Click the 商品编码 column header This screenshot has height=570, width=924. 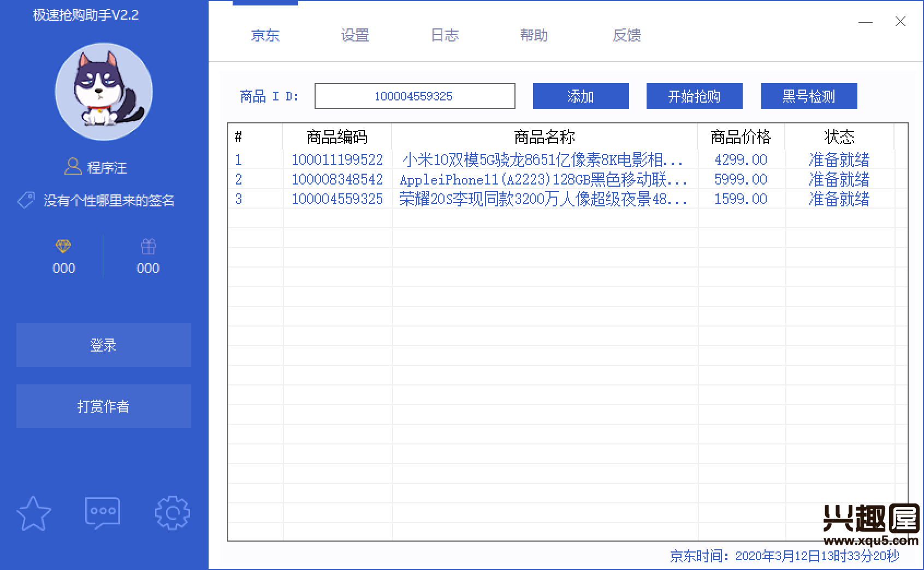[x=337, y=136]
